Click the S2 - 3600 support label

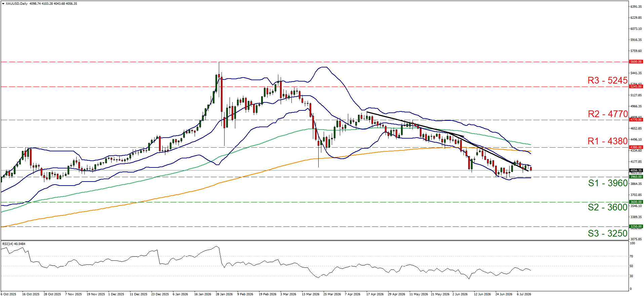point(607,207)
